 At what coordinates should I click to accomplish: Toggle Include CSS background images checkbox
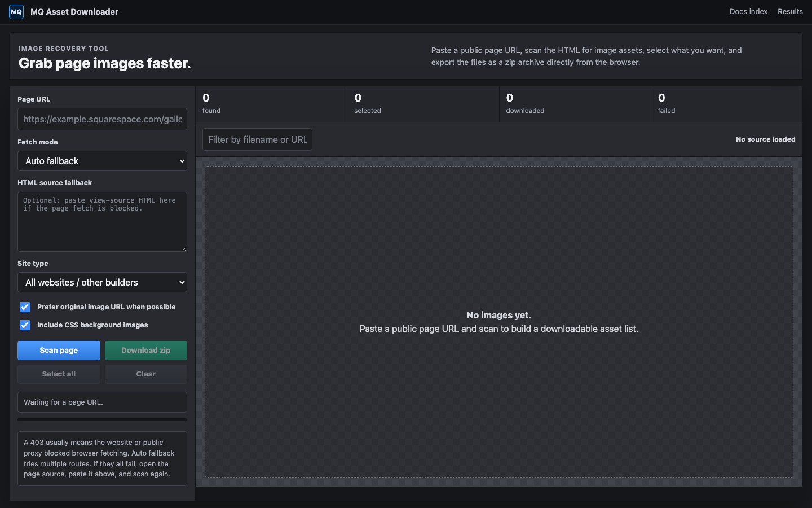(25, 325)
